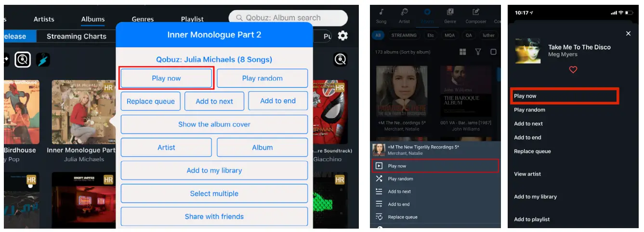This screenshot has height=232, width=644.
Task: Click the Qobuz vinyl icon right of the popup
Action: (x=340, y=59)
